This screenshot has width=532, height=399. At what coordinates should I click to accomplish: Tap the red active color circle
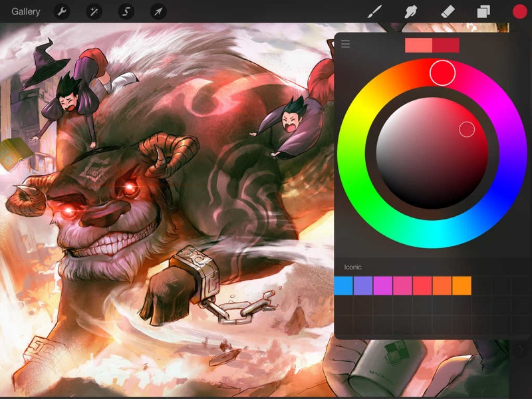click(519, 11)
